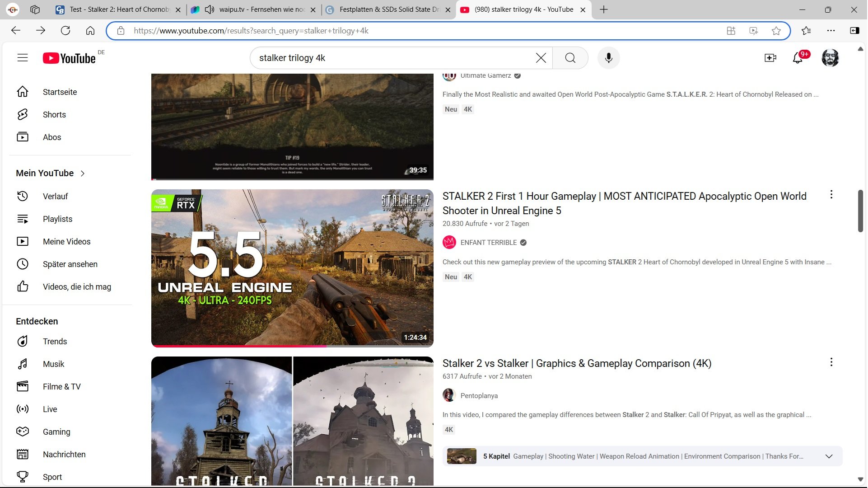Open Stalker 2 vs Stalker comparison title
This screenshot has height=488, width=868.
pos(577,364)
